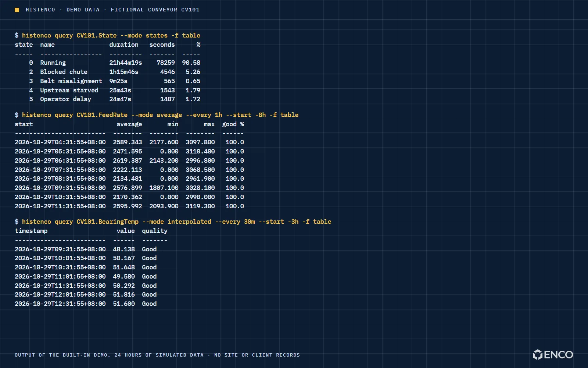Click min value 1807.100
588x368 pixels.
click(164, 188)
